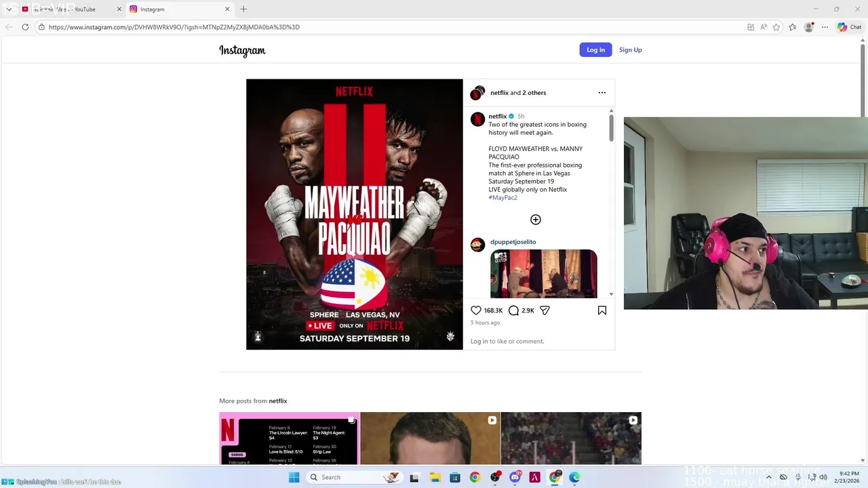Click the netflix avatar beside the caption
The width and height of the screenshot is (868, 488).
(x=477, y=119)
